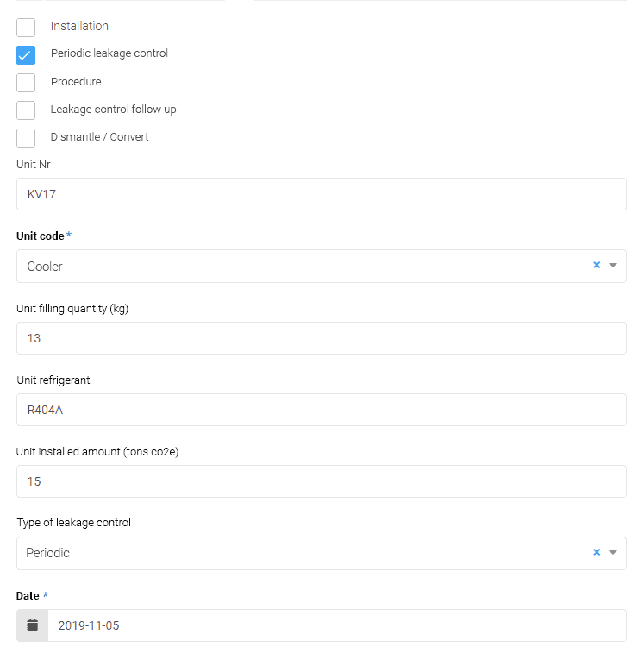Tick Leakage control follow up checkbox
The width and height of the screenshot is (644, 647).
(x=26, y=110)
